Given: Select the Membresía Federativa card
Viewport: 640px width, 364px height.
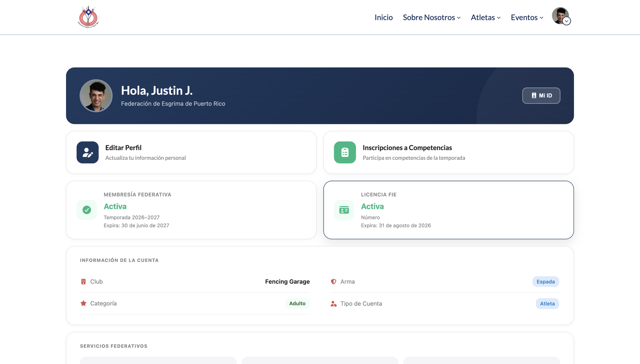Looking at the screenshot, I should pos(191,210).
